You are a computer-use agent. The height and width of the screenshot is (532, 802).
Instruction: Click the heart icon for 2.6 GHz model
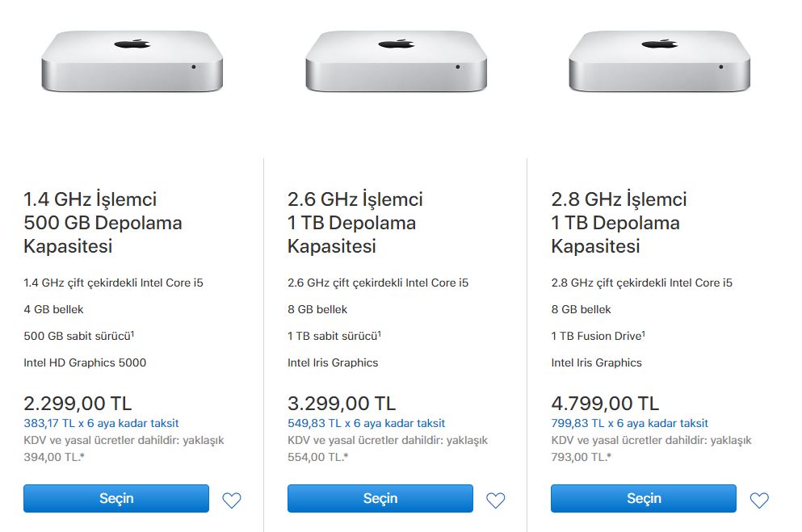[495, 501]
